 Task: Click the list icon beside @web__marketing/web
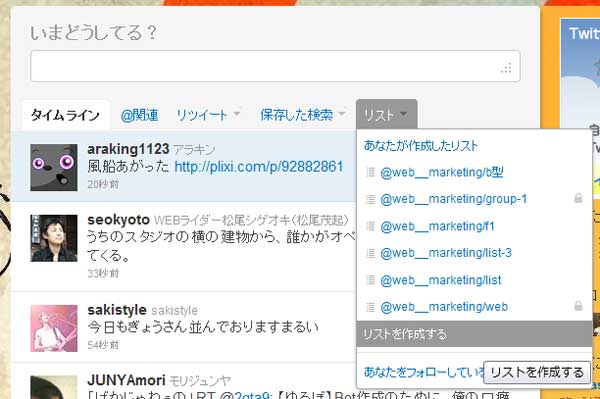point(370,307)
